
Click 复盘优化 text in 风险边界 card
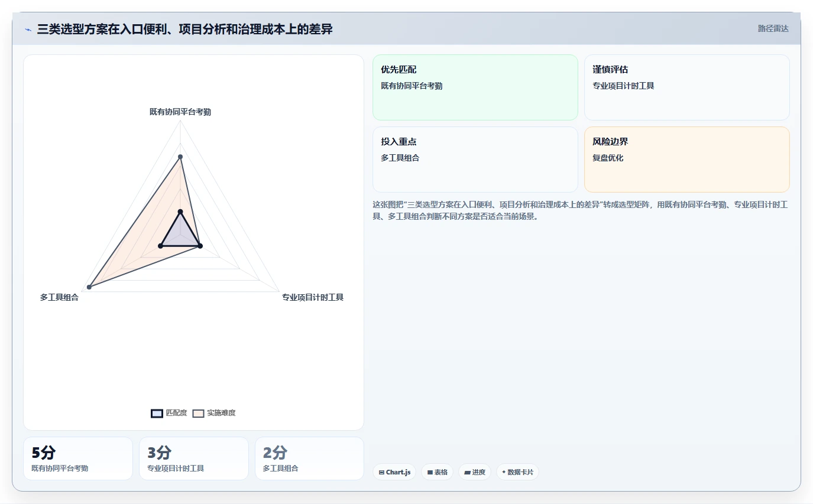coord(608,158)
